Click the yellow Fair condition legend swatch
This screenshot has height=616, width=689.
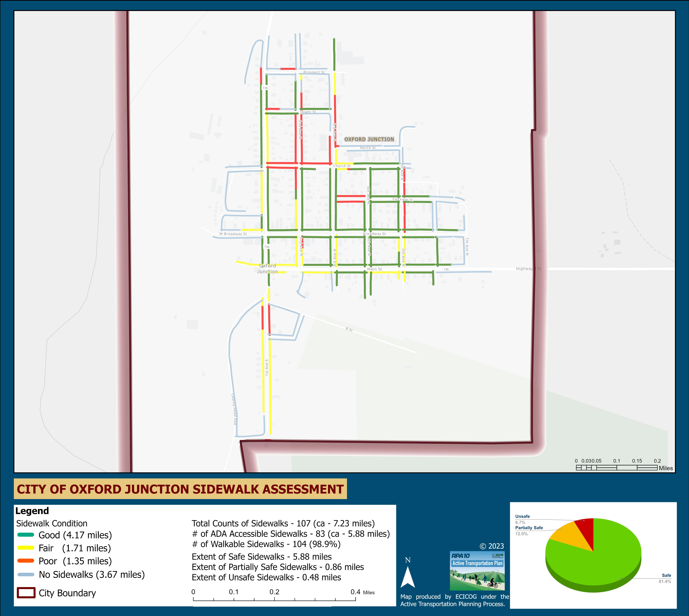26,548
